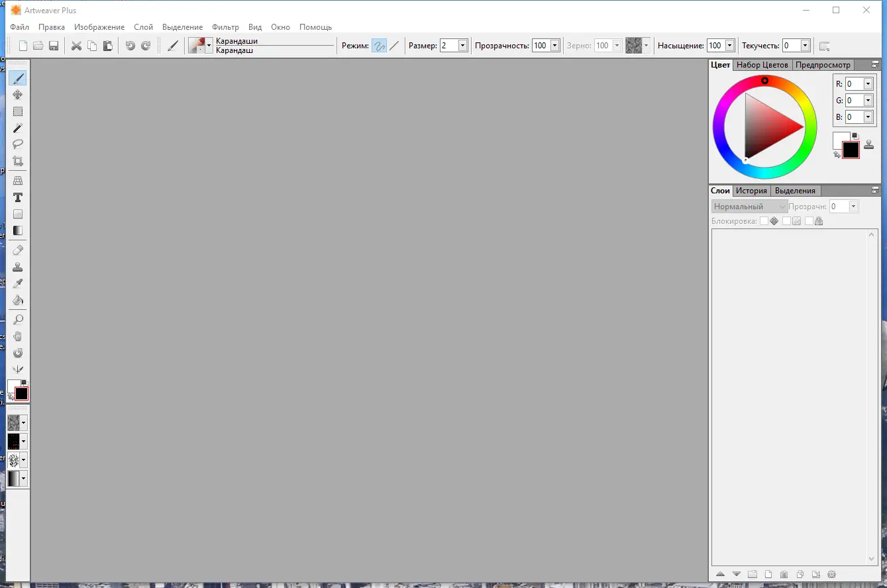Undo the last action
Screen dimensions: 887x588
(x=130, y=46)
